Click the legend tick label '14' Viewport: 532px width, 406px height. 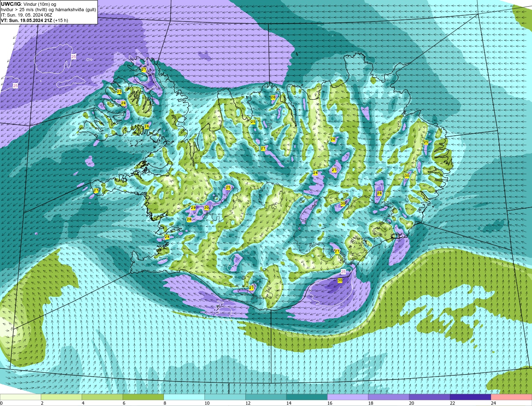click(289, 403)
